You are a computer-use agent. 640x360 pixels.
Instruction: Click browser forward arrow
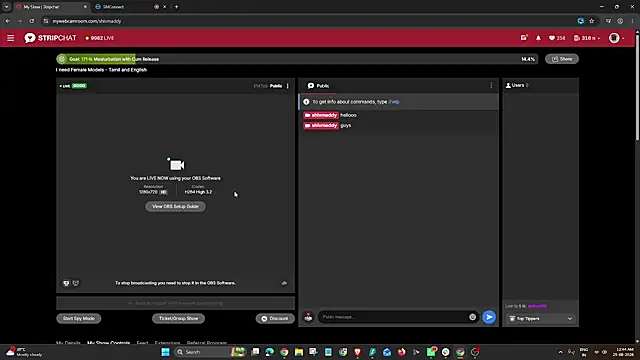pyautogui.click(x=20, y=21)
